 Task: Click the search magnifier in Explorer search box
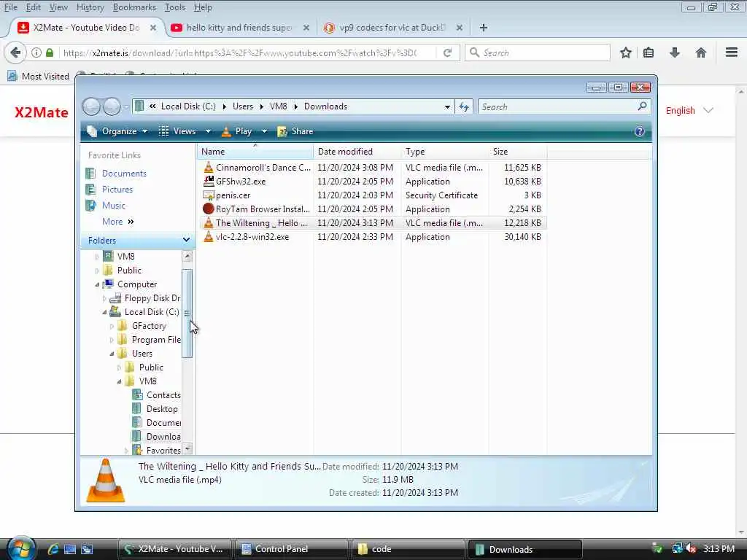click(642, 106)
